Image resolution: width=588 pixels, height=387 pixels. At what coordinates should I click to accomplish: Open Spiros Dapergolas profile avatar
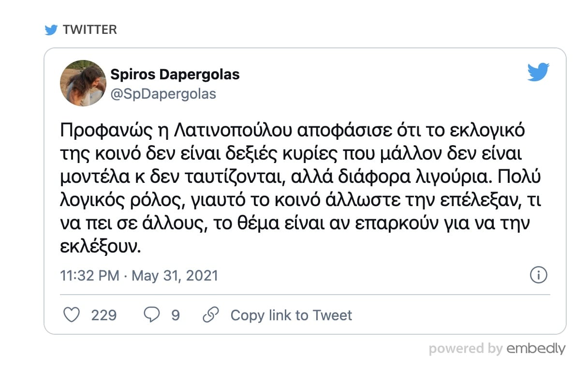point(83,83)
